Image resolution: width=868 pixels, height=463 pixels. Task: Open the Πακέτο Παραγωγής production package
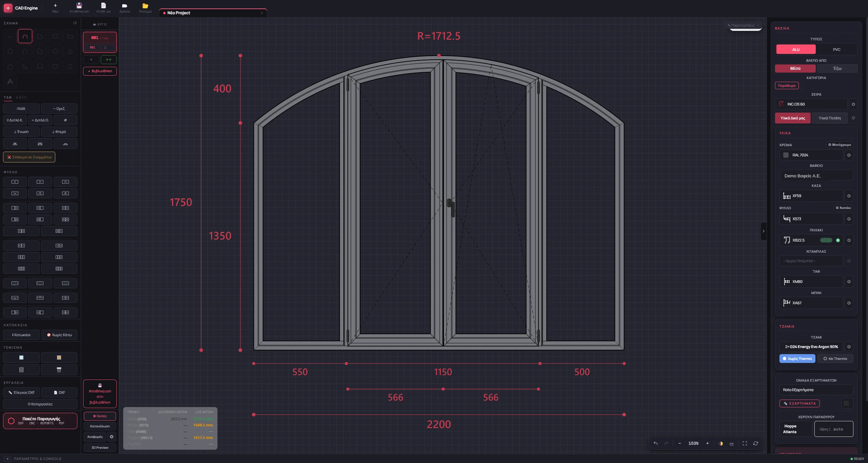[x=40, y=421]
